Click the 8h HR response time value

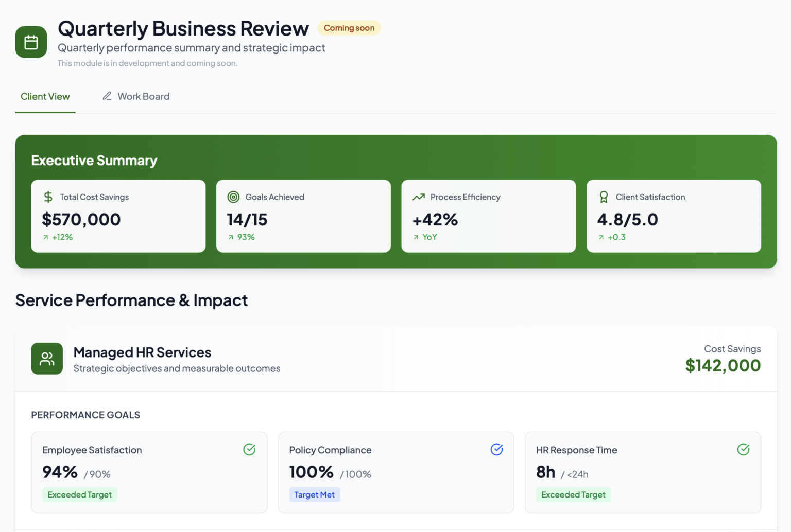pyautogui.click(x=546, y=472)
